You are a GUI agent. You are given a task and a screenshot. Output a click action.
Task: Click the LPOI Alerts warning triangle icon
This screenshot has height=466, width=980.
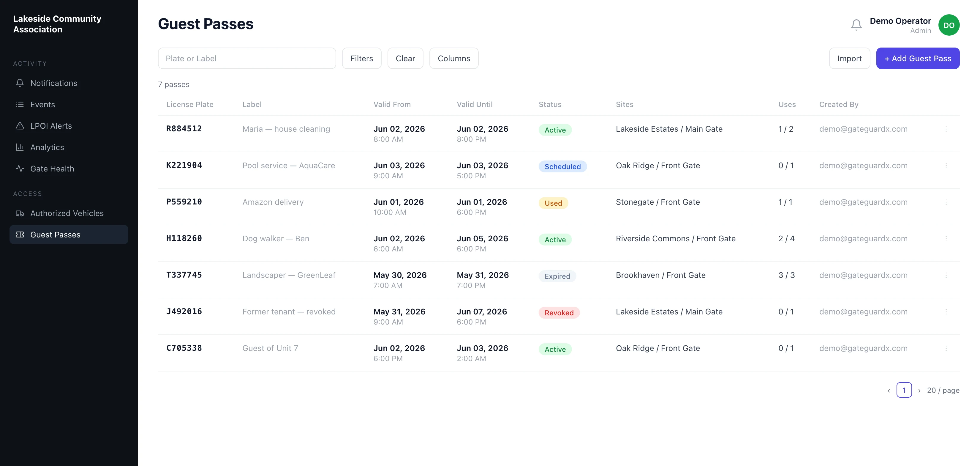20,126
